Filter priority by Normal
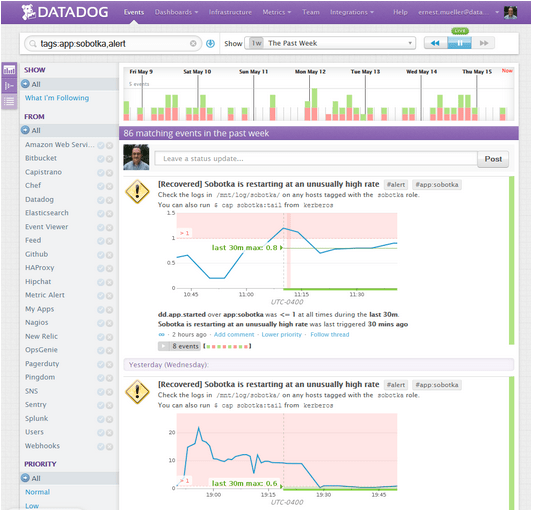533x512 pixels. 37,492
